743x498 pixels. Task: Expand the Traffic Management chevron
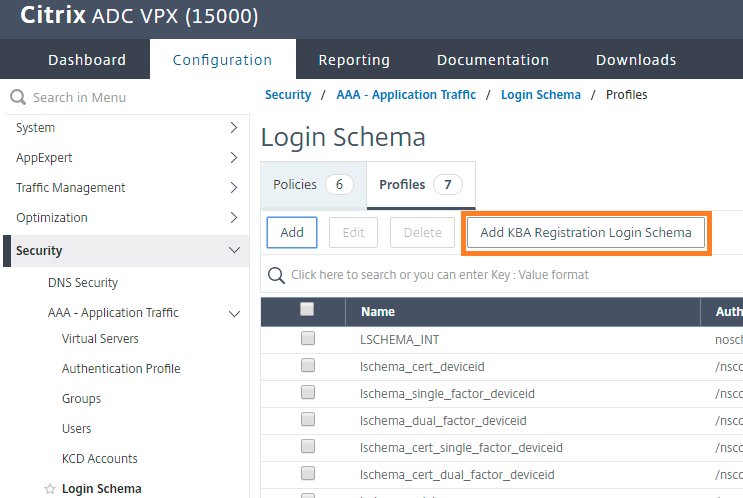234,188
